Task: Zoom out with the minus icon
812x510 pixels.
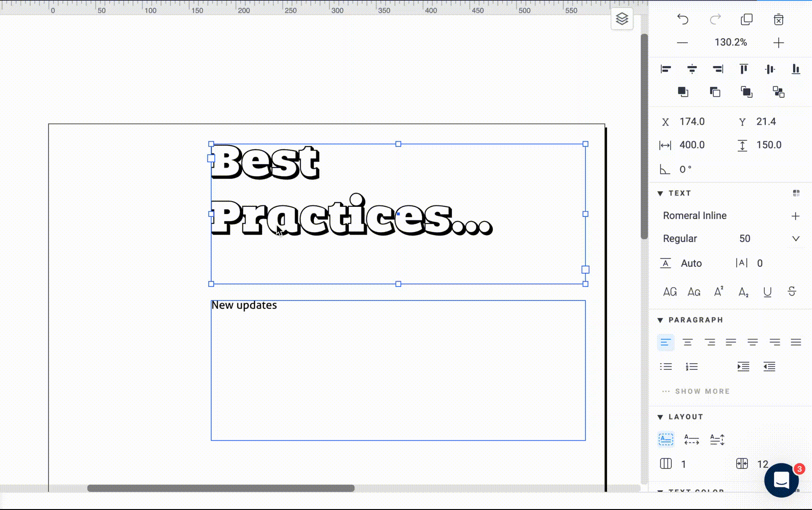Action: (682, 42)
